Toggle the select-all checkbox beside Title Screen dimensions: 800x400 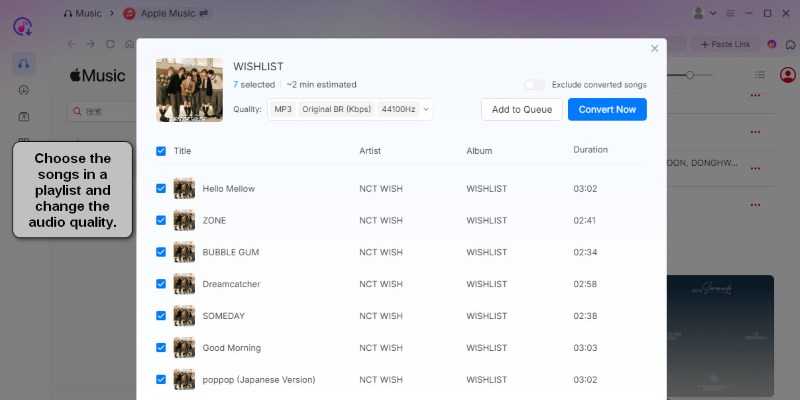[161, 151]
